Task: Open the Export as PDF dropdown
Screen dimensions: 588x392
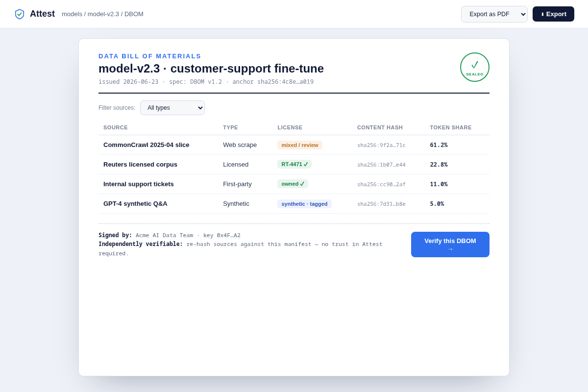Action: coord(494,14)
